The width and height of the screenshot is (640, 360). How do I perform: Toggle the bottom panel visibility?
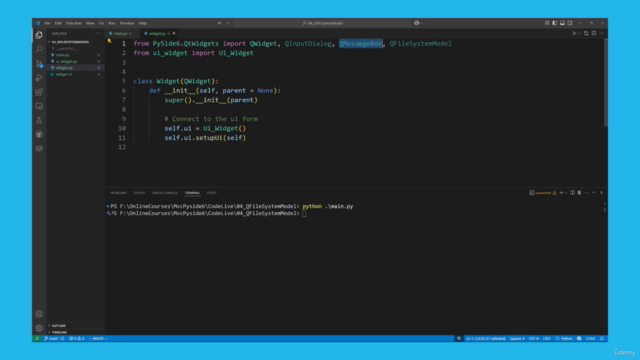click(562, 23)
